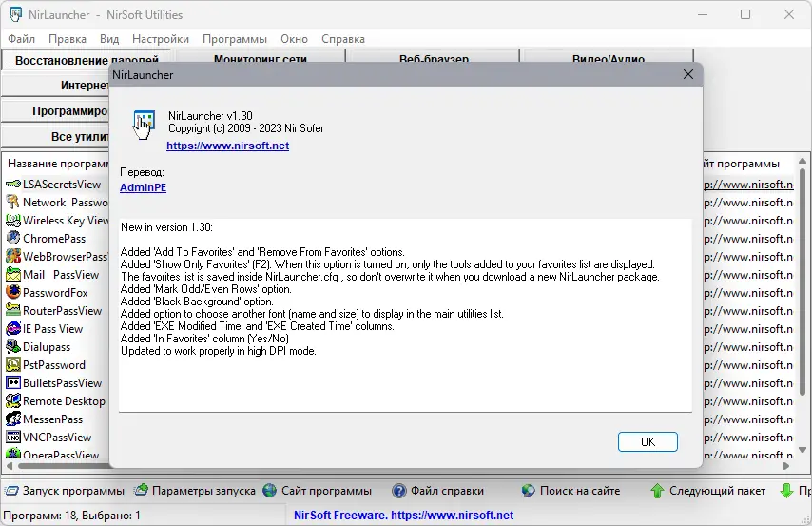
Task: Open https://www.nirsoft.net link in dialog
Action: pyautogui.click(x=228, y=146)
